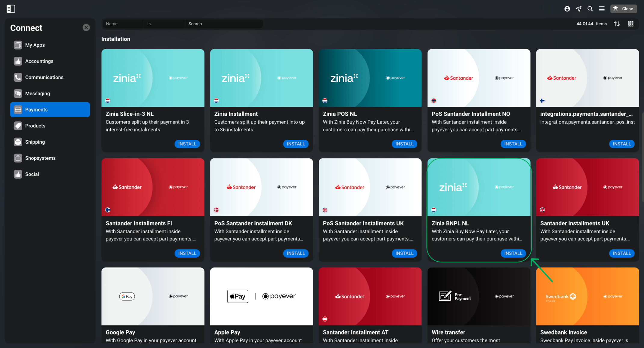644x348 pixels.
Task: Open Google Pay card image
Action: point(153,296)
